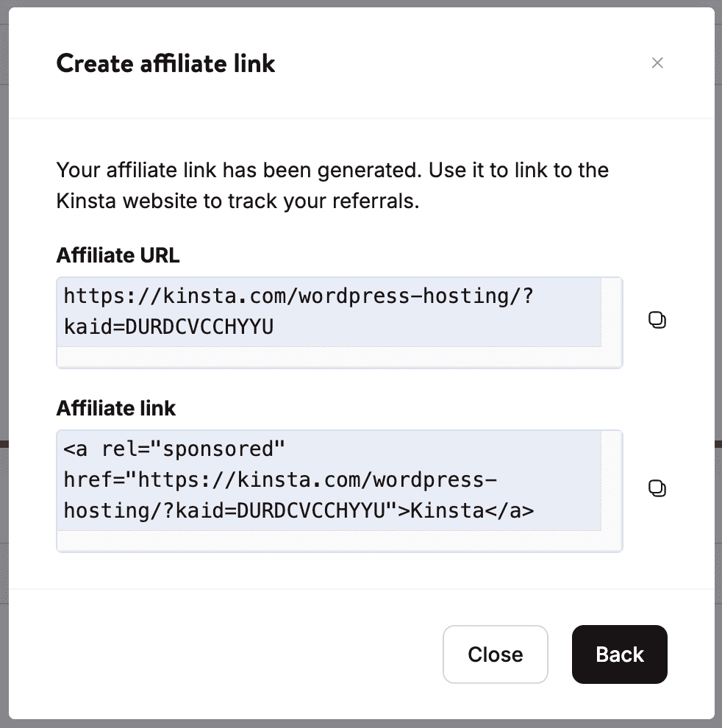Click the Affiliate URL section label
The width and height of the screenshot is (722, 728).
(x=117, y=255)
